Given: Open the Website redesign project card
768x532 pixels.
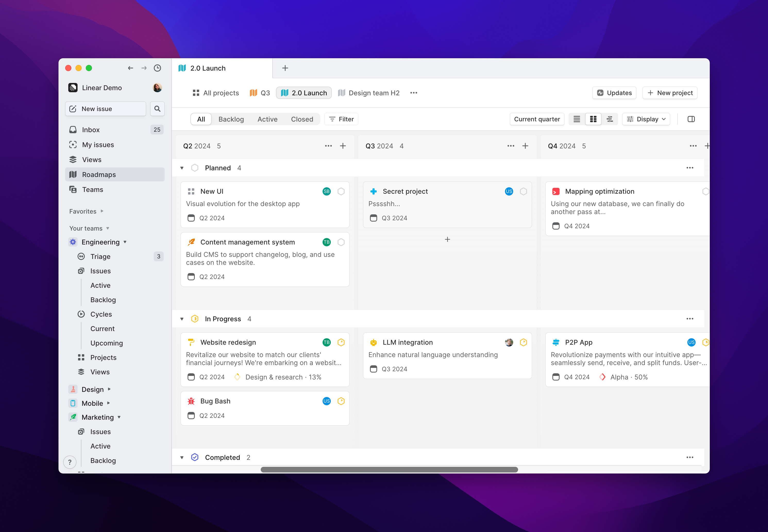Looking at the screenshot, I should tap(228, 342).
